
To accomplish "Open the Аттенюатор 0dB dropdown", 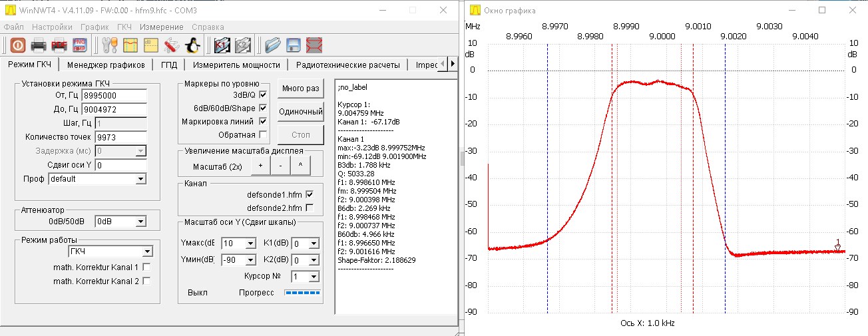I will (x=120, y=222).
